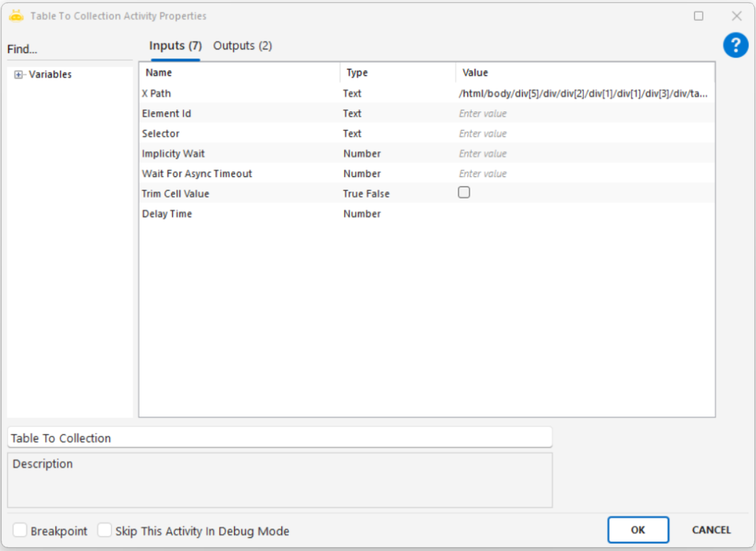Click inside the Description text area

[279, 484]
